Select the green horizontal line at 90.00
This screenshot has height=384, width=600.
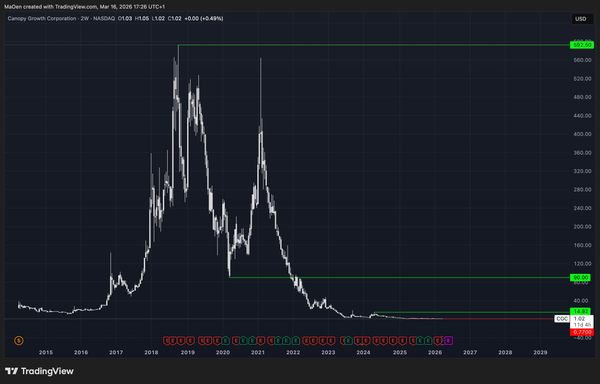(399, 277)
